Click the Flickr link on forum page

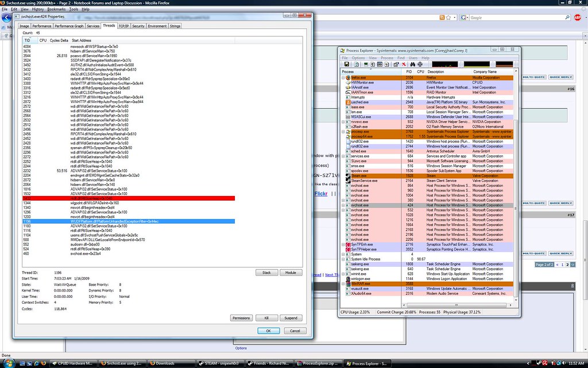click(320, 194)
